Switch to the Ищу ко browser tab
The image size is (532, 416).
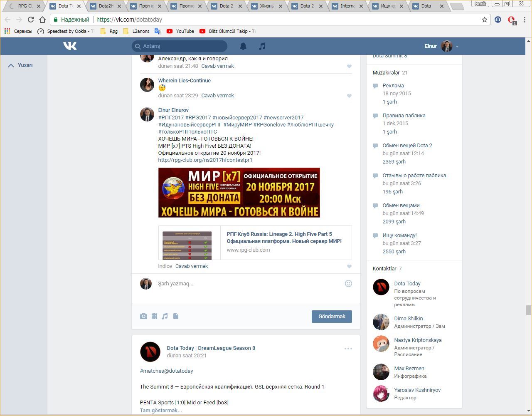tap(388, 6)
